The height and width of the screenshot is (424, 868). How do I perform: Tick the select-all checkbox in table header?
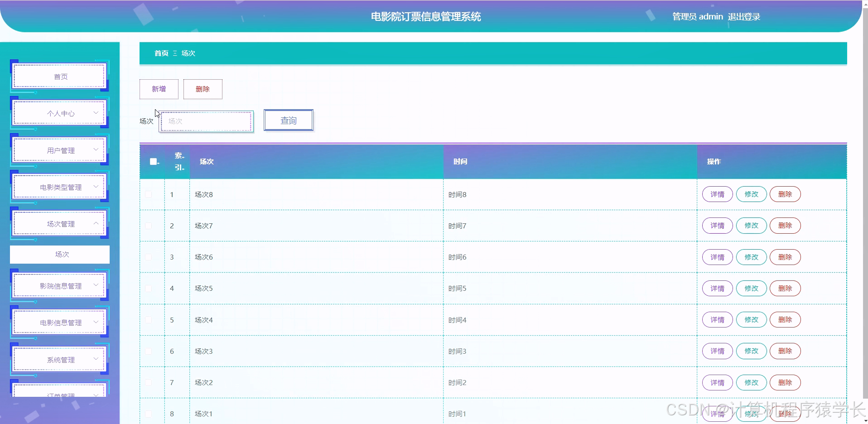click(153, 161)
